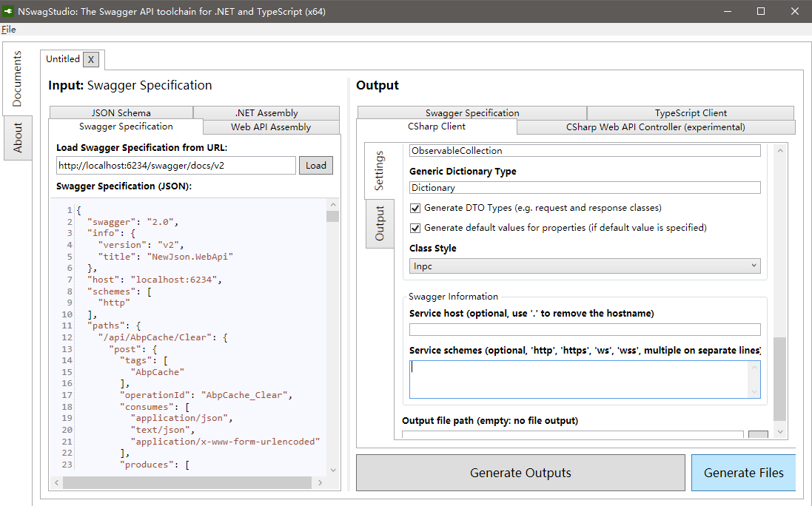The image size is (812, 506).
Task: Open the File menu
Action: click(x=8, y=29)
